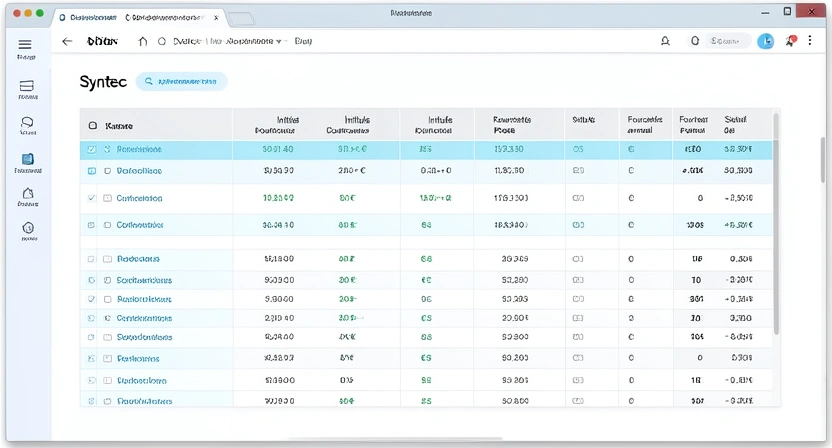Open the blue user avatar
The image size is (832, 448).
coord(766,41)
